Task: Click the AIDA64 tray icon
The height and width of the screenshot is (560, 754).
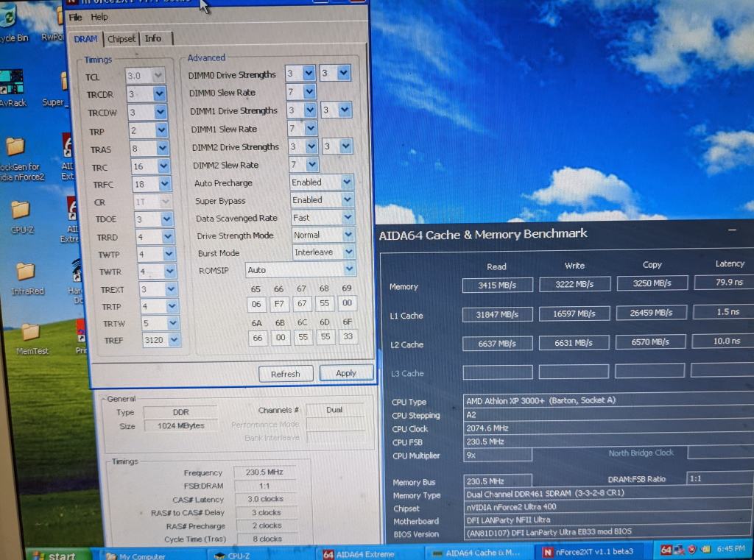Action: [x=666, y=550]
